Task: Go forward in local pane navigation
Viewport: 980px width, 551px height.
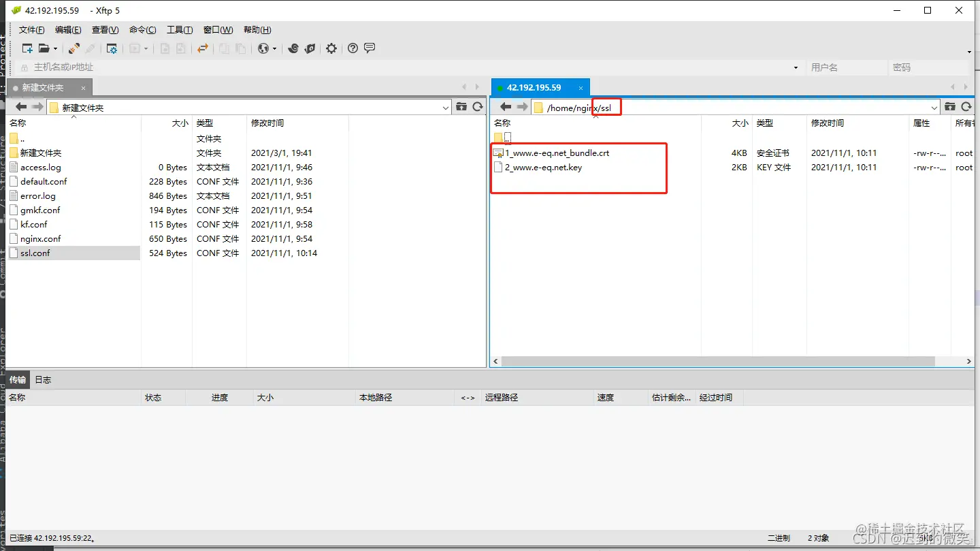Action: (38, 107)
